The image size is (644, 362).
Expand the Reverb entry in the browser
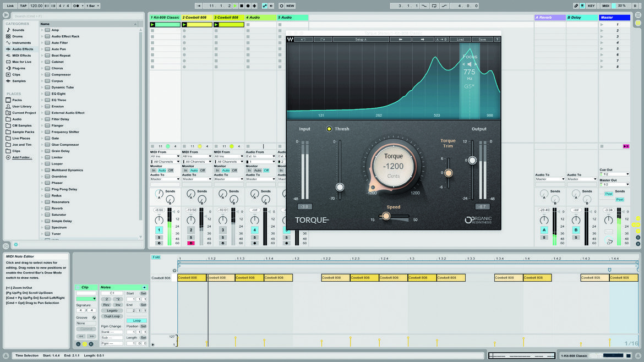(x=42, y=209)
